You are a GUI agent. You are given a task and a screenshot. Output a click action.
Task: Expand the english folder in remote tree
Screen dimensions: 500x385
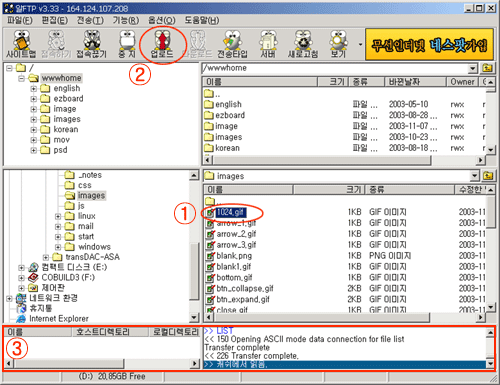pyautogui.click(x=33, y=89)
